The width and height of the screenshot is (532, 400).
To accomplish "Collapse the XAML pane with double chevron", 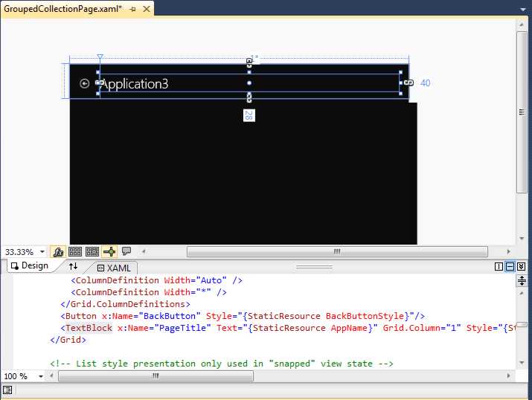I will click(521, 267).
